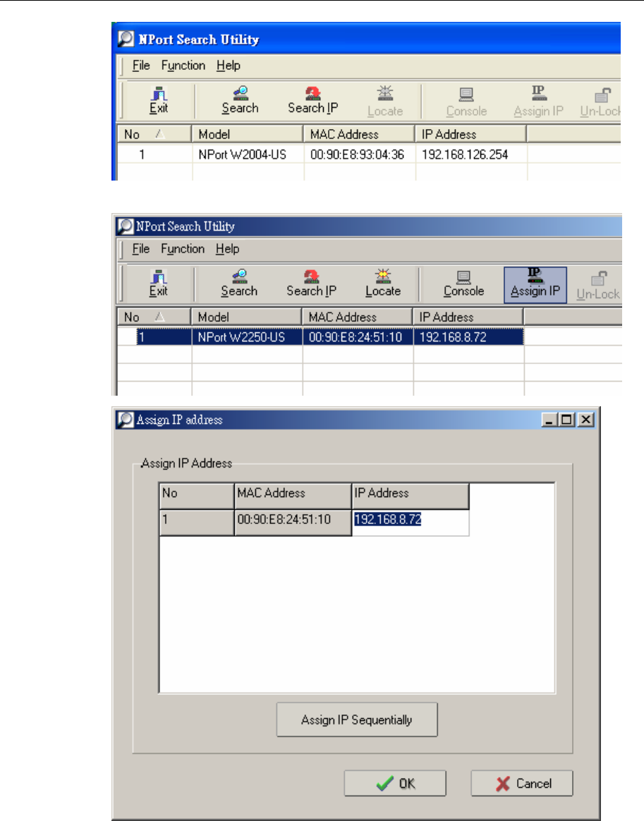Click Locate icon in second NPort window
Screen dimensions: 644x821
coord(383,284)
